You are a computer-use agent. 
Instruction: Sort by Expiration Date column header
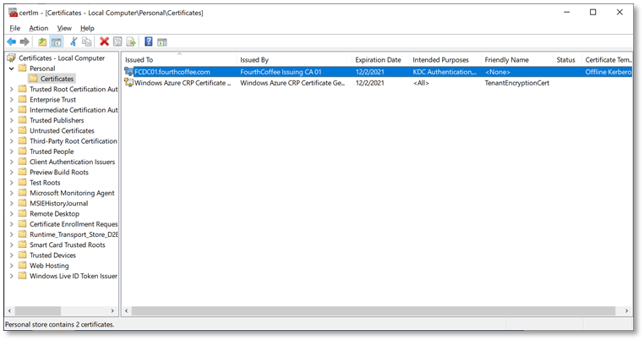tap(378, 60)
